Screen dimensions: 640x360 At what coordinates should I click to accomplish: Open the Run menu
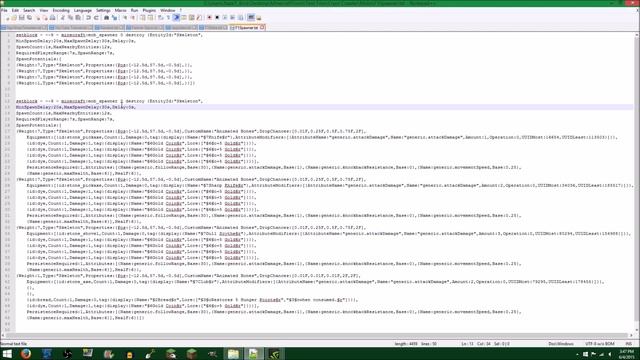[134, 10]
